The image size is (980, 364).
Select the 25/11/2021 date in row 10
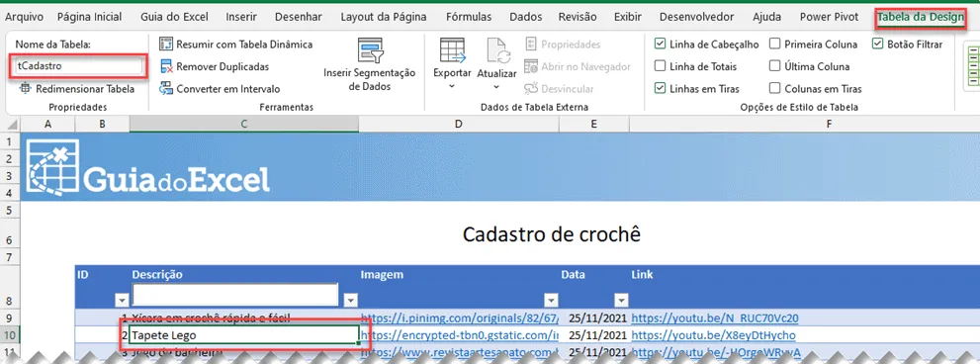pyautogui.click(x=597, y=335)
